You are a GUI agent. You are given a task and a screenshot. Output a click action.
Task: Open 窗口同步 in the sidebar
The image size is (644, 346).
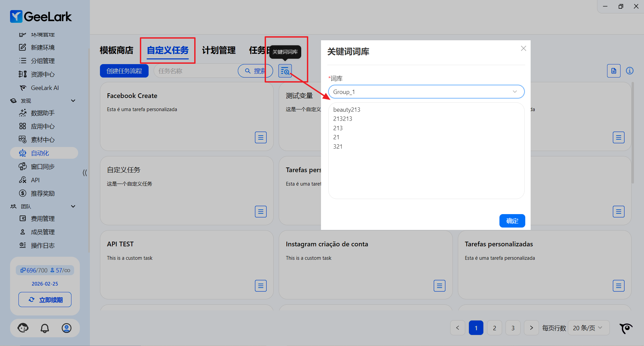pyautogui.click(x=43, y=166)
